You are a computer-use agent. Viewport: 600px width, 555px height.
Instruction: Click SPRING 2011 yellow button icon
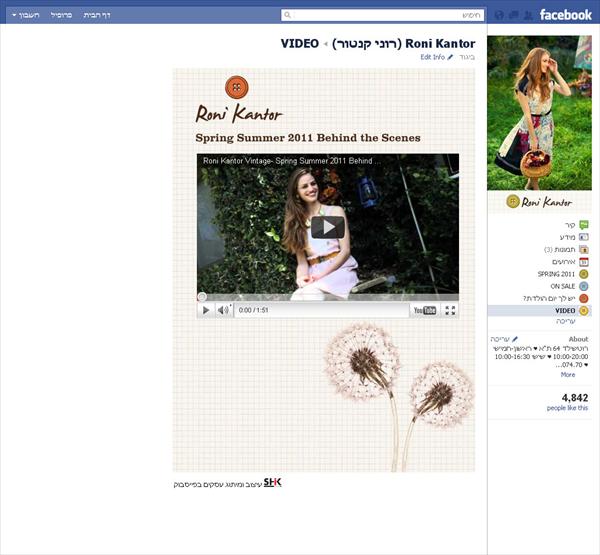click(x=584, y=274)
